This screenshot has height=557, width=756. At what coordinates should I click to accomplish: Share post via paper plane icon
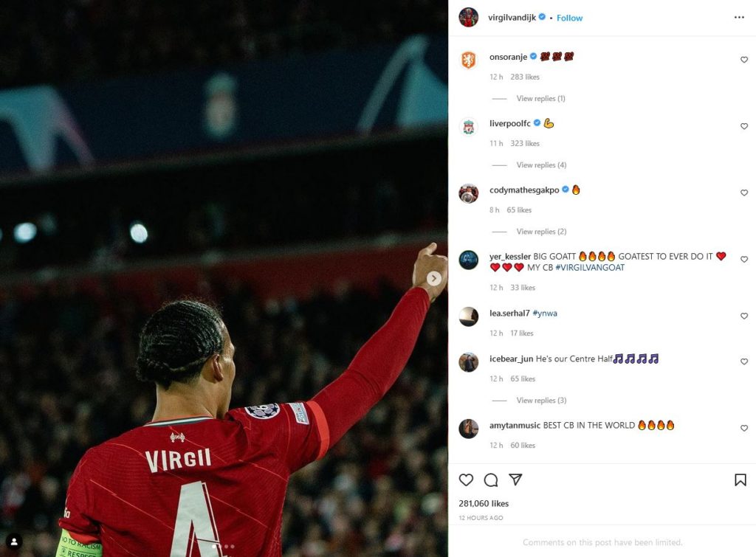point(515,480)
